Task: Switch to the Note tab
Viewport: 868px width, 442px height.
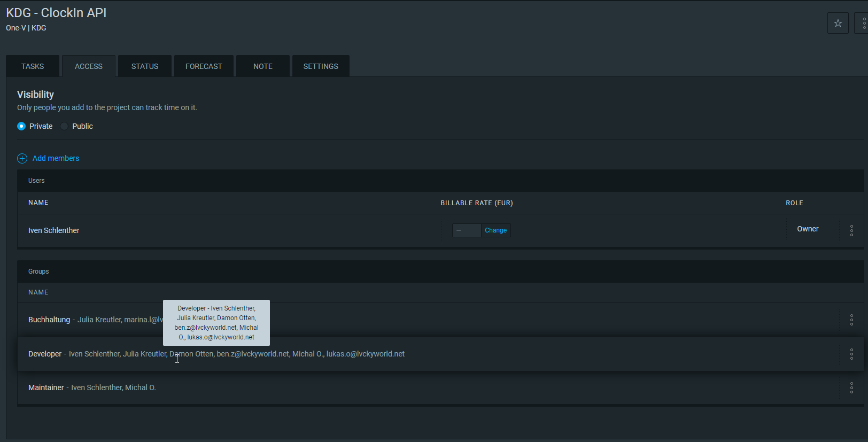Action: pyautogui.click(x=263, y=66)
